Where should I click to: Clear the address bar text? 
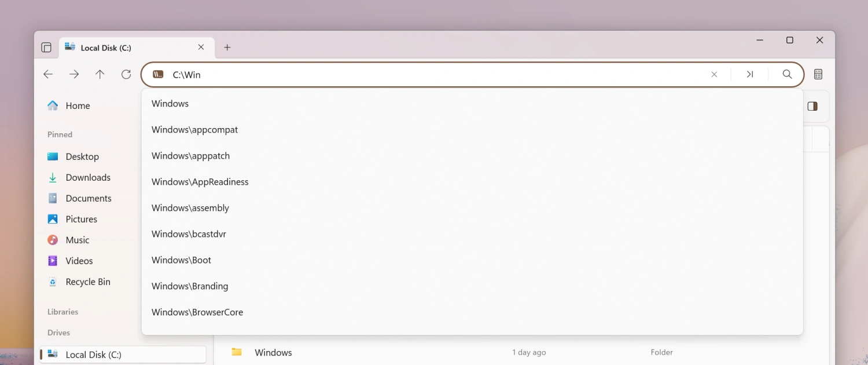pyautogui.click(x=714, y=74)
